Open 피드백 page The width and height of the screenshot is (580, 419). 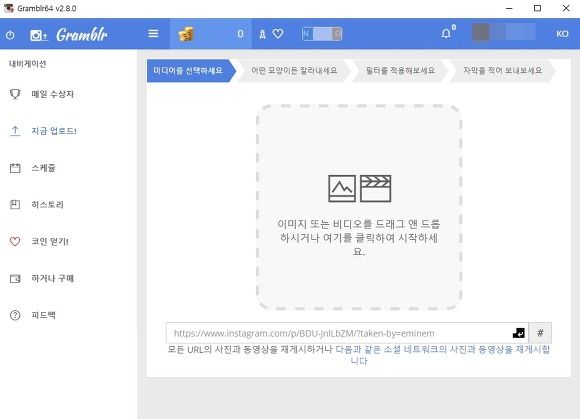click(x=44, y=315)
